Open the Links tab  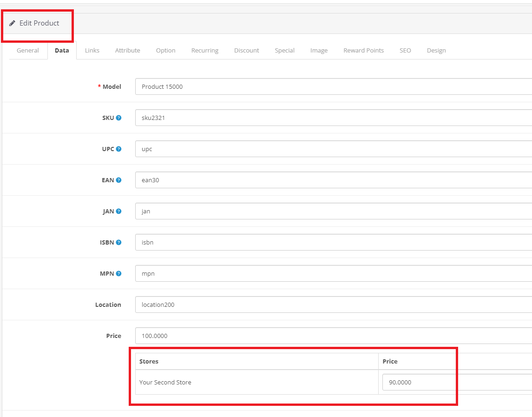(x=92, y=51)
